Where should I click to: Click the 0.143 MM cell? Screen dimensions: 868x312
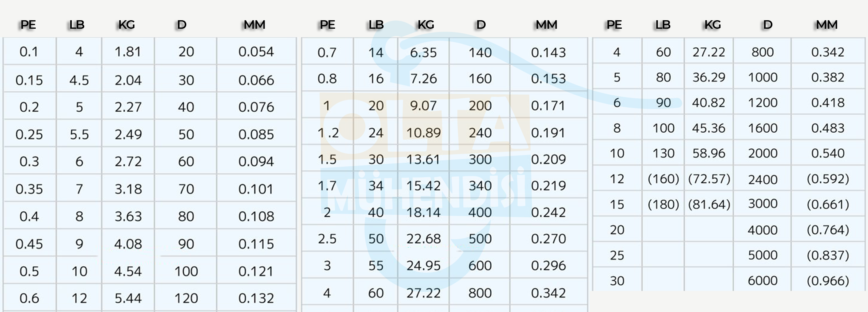(548, 52)
